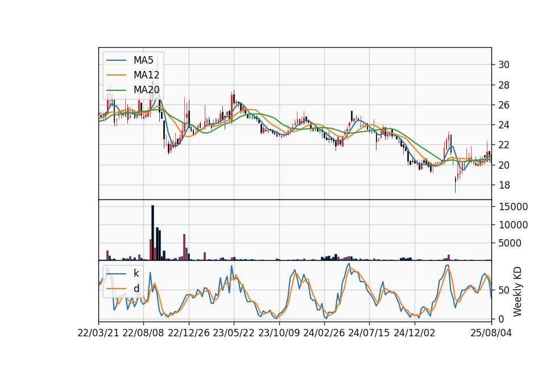Click the d legend label
Screen dimensions: 546x392
tap(136, 289)
